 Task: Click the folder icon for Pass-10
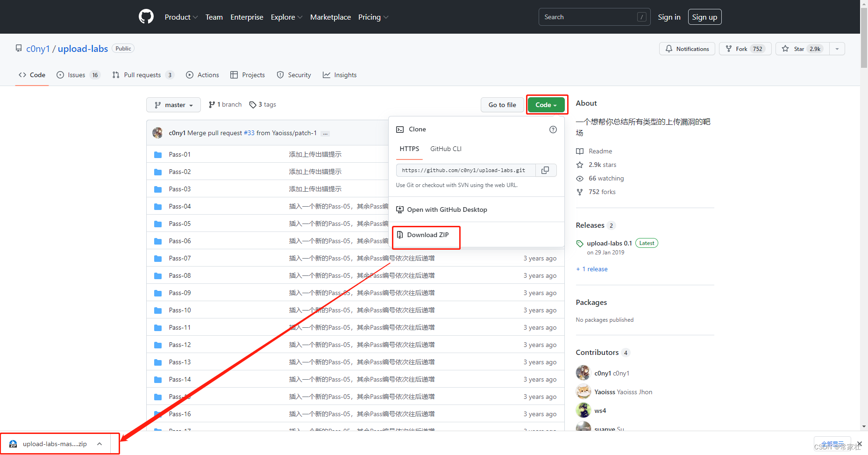click(158, 310)
